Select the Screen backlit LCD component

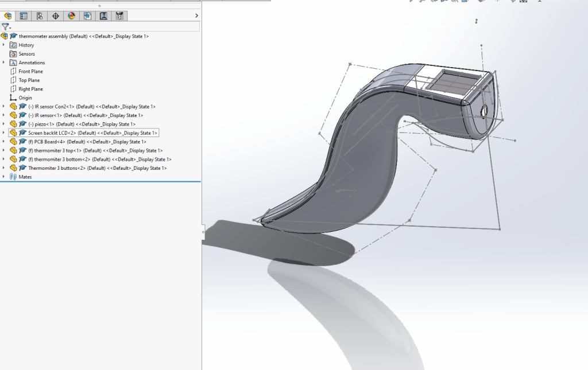[x=52, y=133]
